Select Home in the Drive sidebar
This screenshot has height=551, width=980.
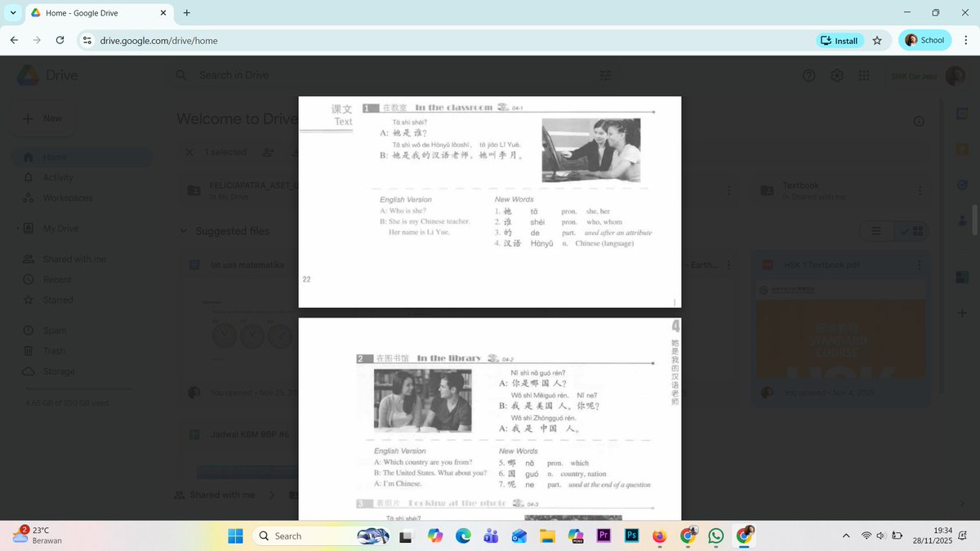pos(82,158)
